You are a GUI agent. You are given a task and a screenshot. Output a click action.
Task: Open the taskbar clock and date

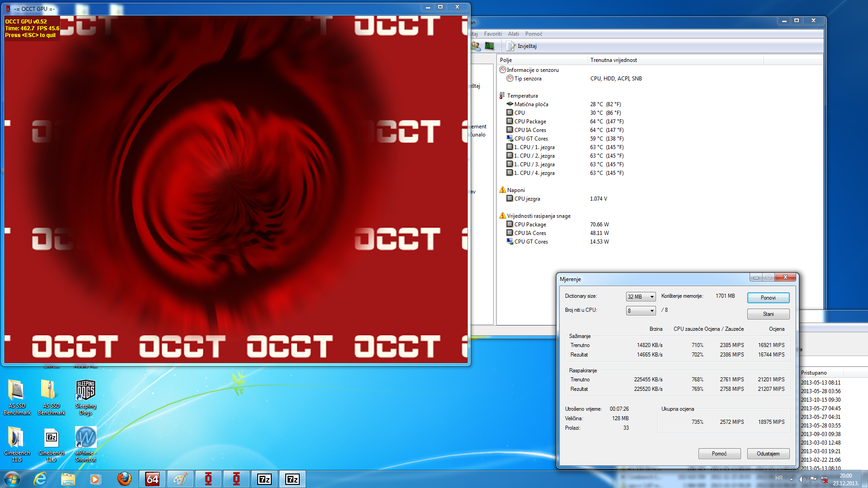pos(845,479)
